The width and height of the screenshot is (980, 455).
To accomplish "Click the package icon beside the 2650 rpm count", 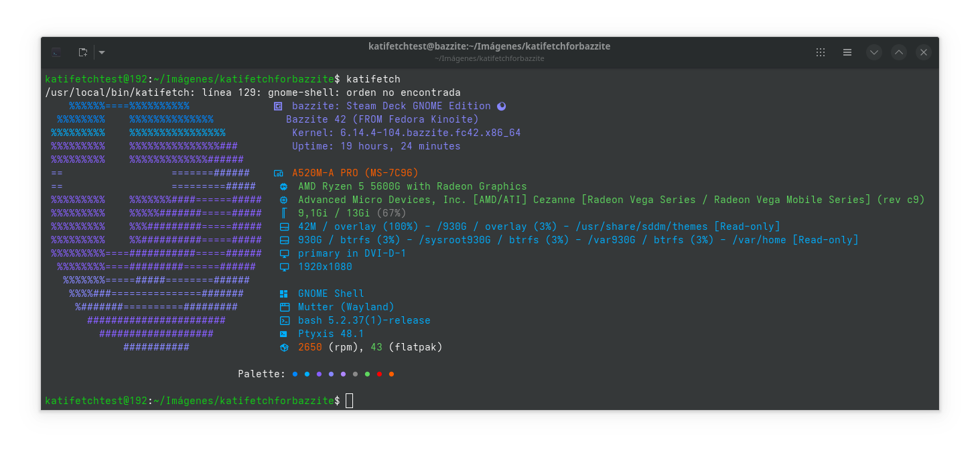I will pyautogui.click(x=283, y=346).
